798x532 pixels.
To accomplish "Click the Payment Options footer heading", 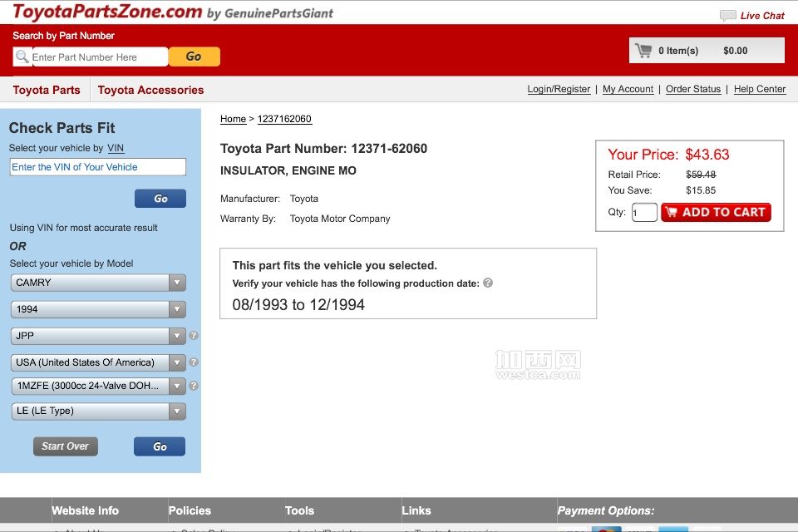I will pos(606,510).
